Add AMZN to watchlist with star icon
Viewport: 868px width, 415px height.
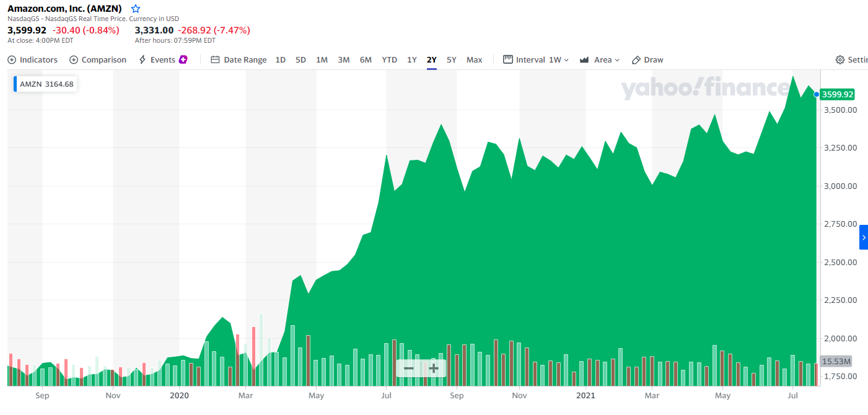click(x=136, y=9)
